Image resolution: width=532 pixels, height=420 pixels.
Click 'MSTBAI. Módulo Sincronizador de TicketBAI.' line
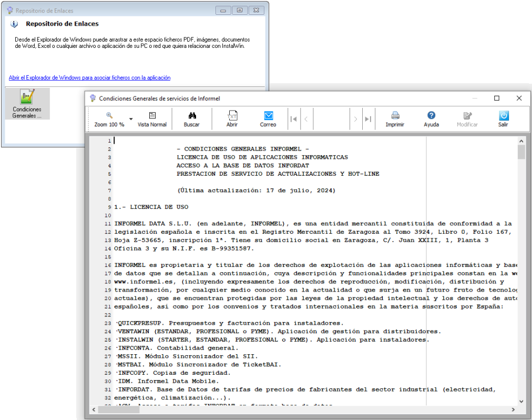[x=199, y=365]
